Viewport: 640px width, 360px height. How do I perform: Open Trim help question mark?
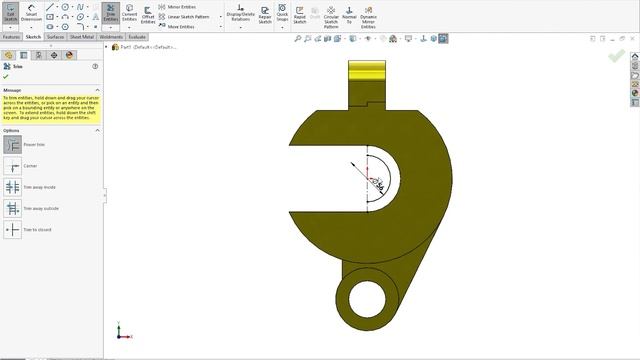coord(95,66)
